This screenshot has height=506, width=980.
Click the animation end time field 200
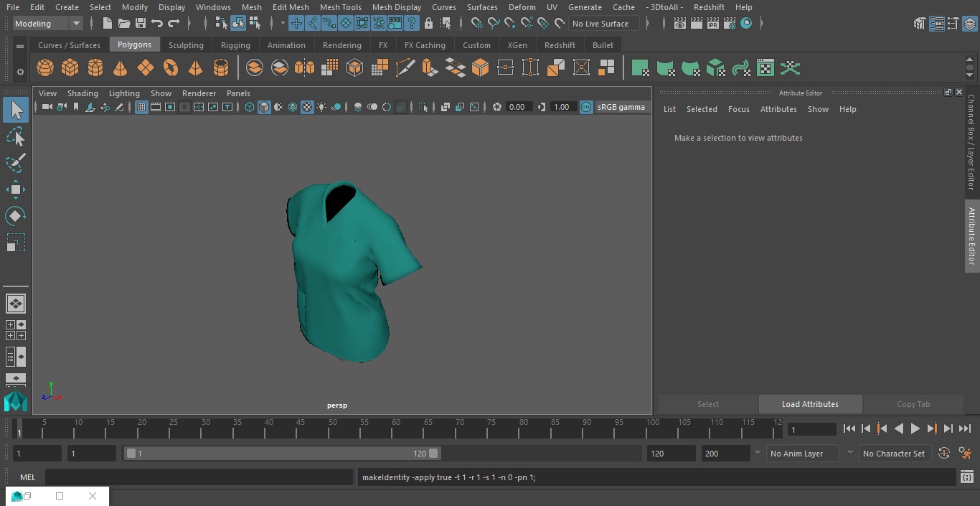tap(725, 454)
